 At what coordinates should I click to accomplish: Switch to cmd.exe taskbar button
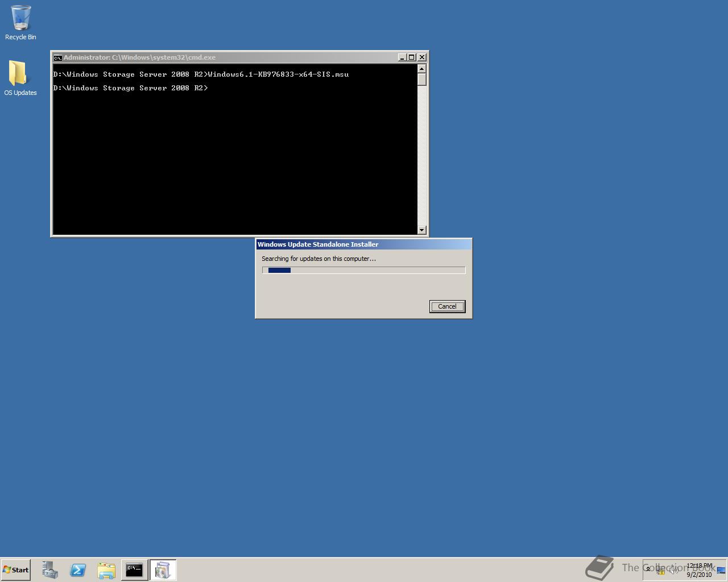[x=134, y=569]
